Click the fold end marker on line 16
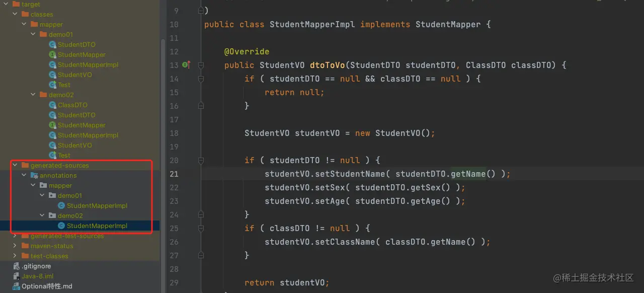Screen dimensions: 644x293 pyautogui.click(x=201, y=106)
